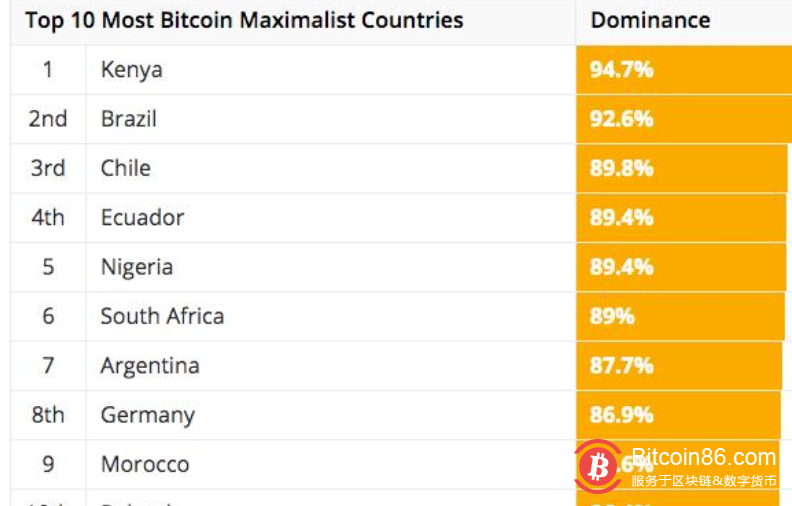The height and width of the screenshot is (506, 792).
Task: Select the Nigeria country cell
Action: coord(137,267)
